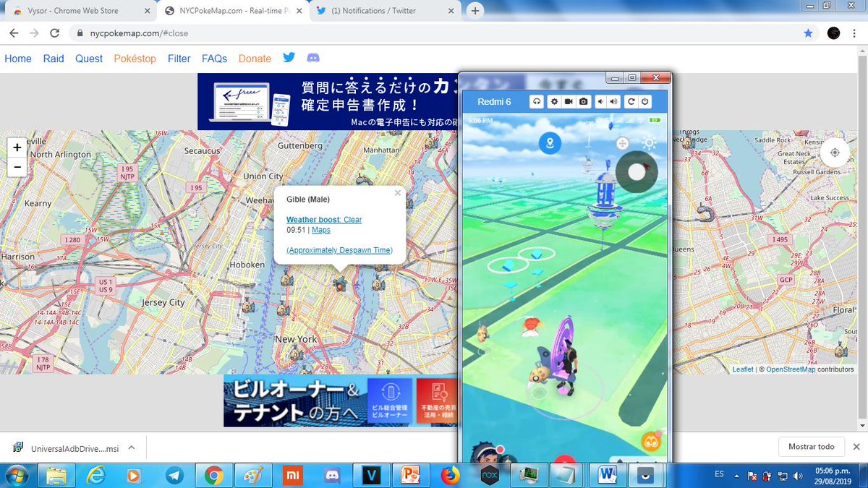Image resolution: width=868 pixels, height=488 pixels.
Task: Tap the blue location button in Pokémon GO
Action: pyautogui.click(x=549, y=142)
